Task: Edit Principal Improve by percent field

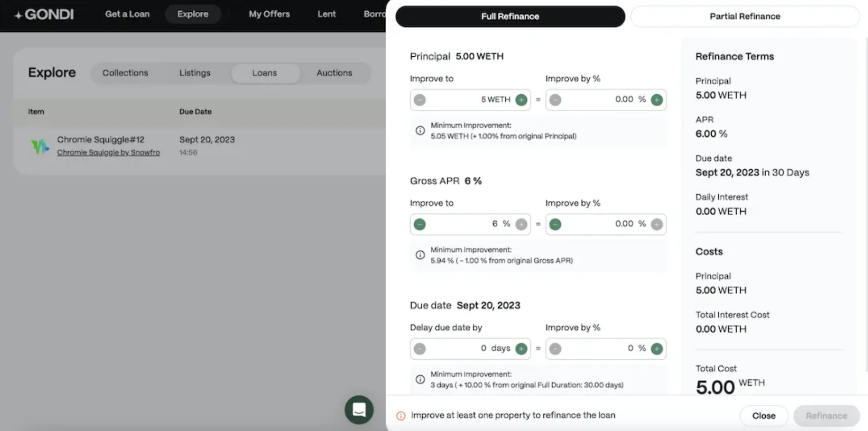Action: point(606,100)
